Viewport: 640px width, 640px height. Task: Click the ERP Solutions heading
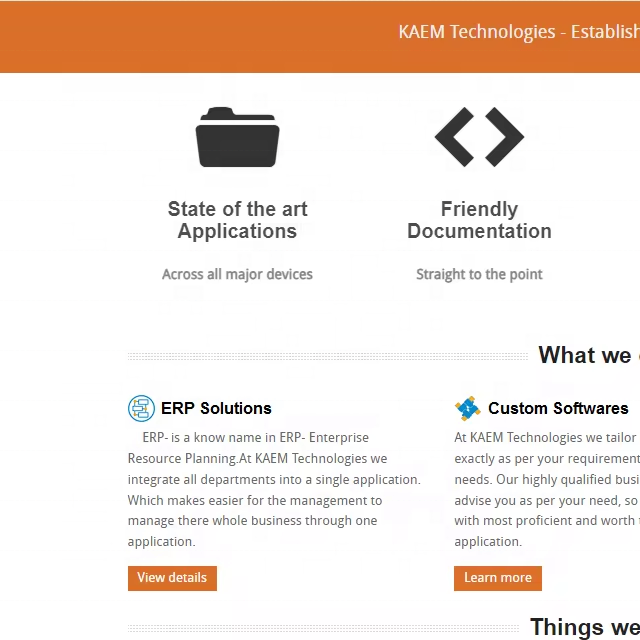tap(216, 408)
